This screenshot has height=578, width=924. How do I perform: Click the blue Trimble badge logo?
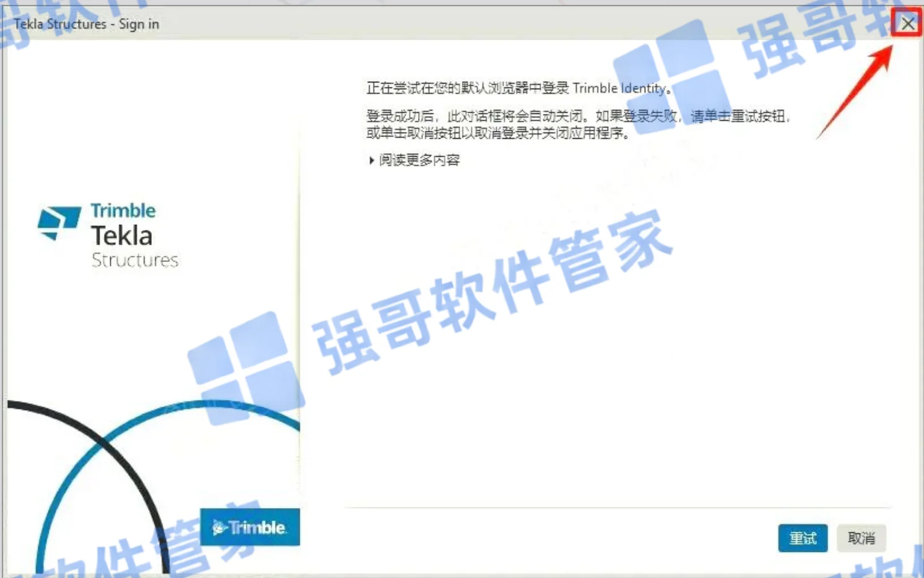point(250,527)
